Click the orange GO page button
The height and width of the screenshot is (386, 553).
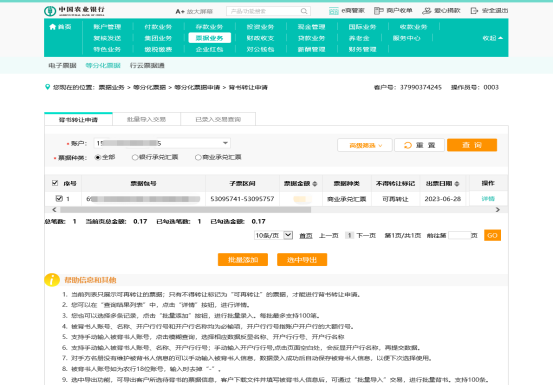(x=492, y=235)
